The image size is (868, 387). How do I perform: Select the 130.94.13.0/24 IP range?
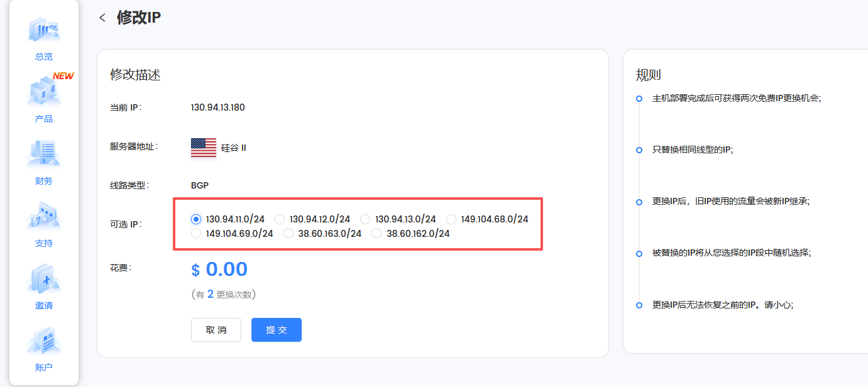pos(366,219)
